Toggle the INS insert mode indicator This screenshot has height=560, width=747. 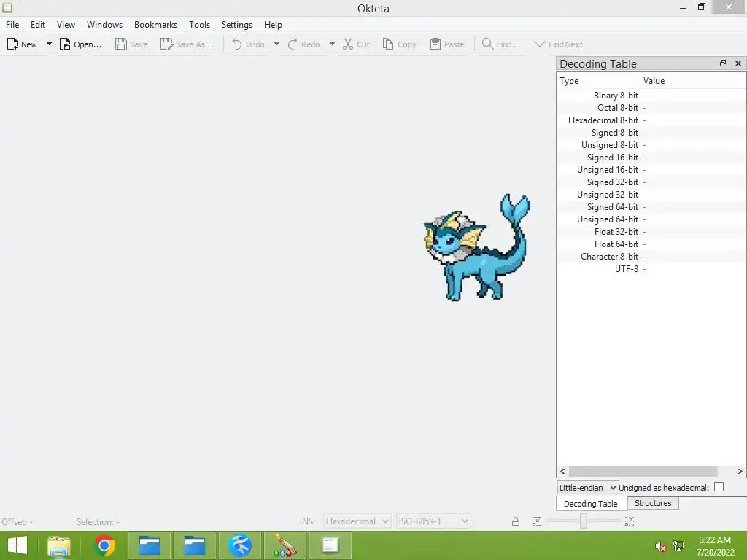[x=306, y=521]
